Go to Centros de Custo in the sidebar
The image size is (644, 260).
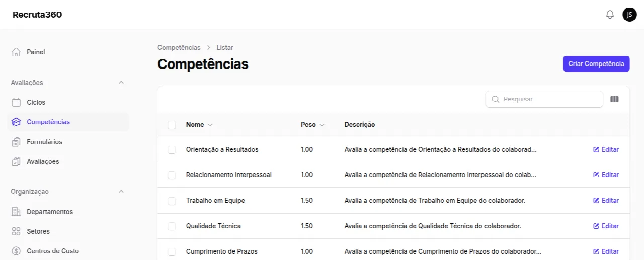tap(68, 251)
